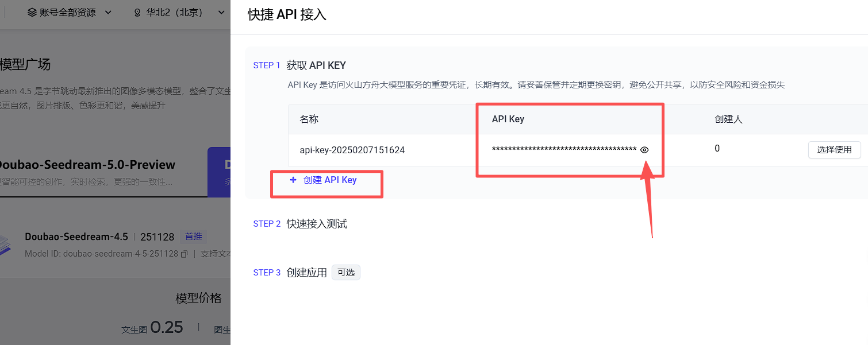The height and width of the screenshot is (345, 868).
Task: Click the plus icon beside 创建 API Key
Action: point(293,180)
